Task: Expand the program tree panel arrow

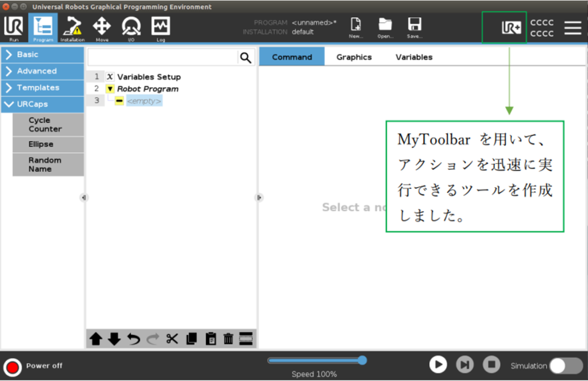Action: (x=259, y=197)
